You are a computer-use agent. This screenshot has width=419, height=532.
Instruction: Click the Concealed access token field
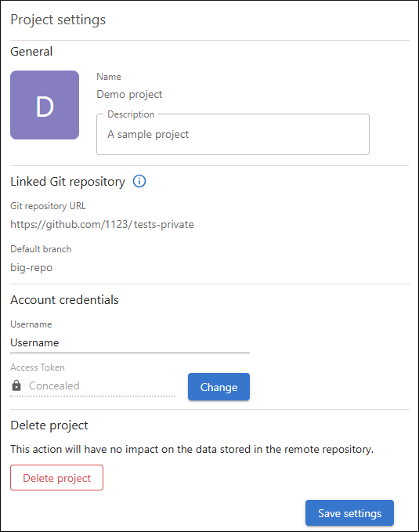pyautogui.click(x=93, y=386)
